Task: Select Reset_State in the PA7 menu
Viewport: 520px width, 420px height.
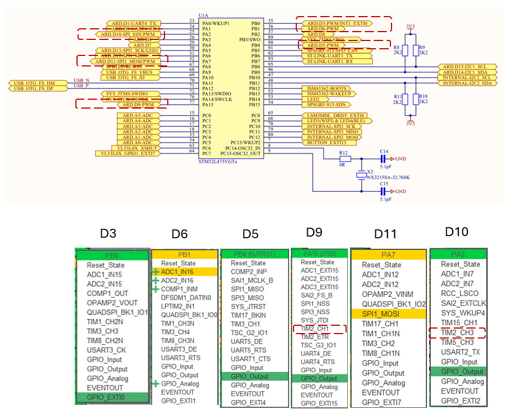Action: pos(389,265)
